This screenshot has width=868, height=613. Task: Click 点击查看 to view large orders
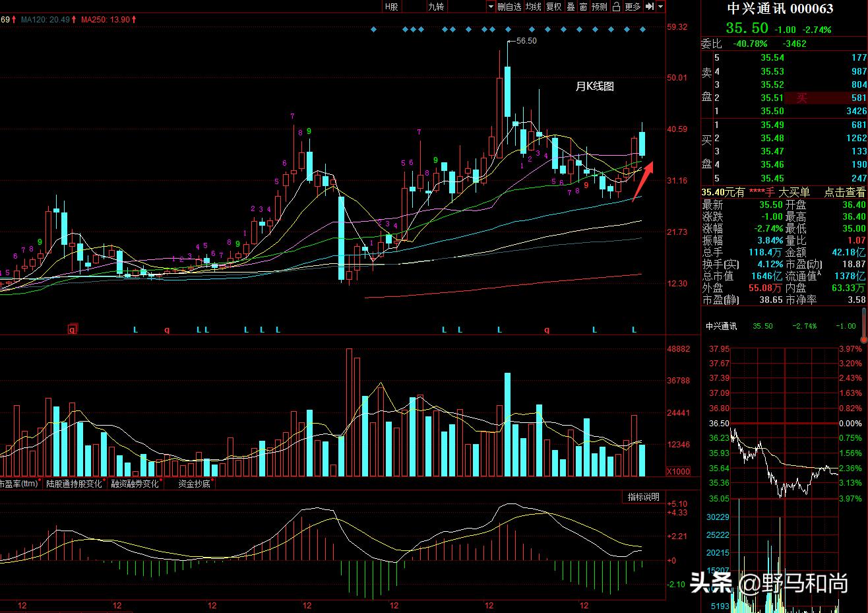(845, 192)
